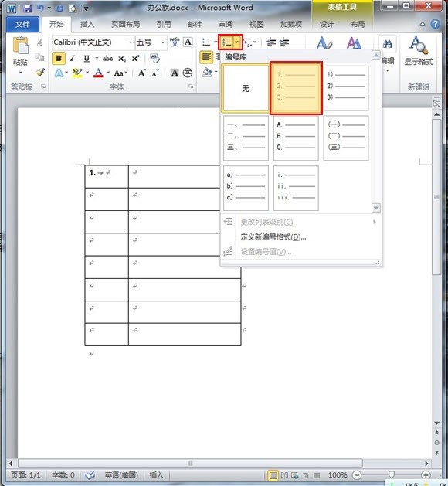Screen dimensions: 448x486
Task: Toggle the Underline button
Action: coord(87,58)
